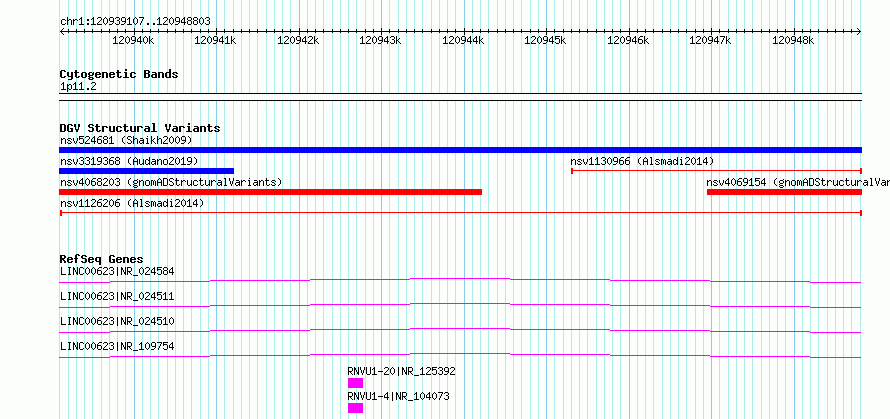
Task: Click the nsv1130966 (Alsmadi2014) label text
Action: point(642,161)
